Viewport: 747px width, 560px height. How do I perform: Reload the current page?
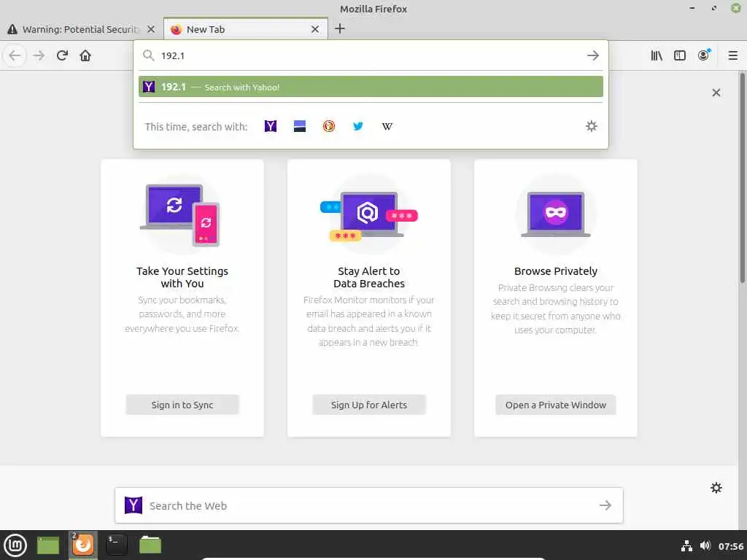(62, 55)
